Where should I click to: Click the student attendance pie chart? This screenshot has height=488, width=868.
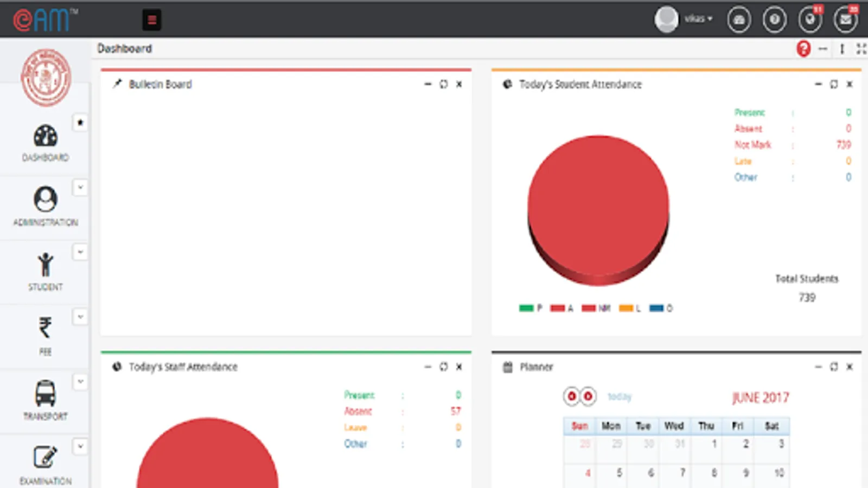[598, 210]
